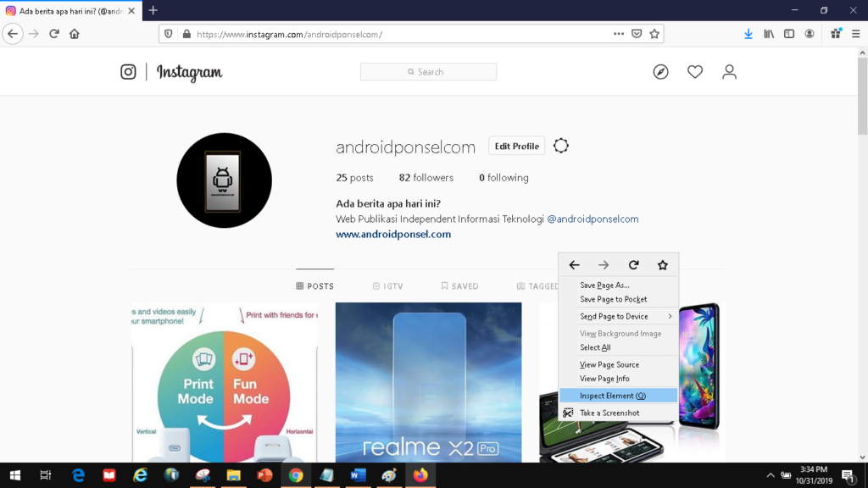Open View Page Info menu item
The width and height of the screenshot is (868, 488).
point(618,379)
